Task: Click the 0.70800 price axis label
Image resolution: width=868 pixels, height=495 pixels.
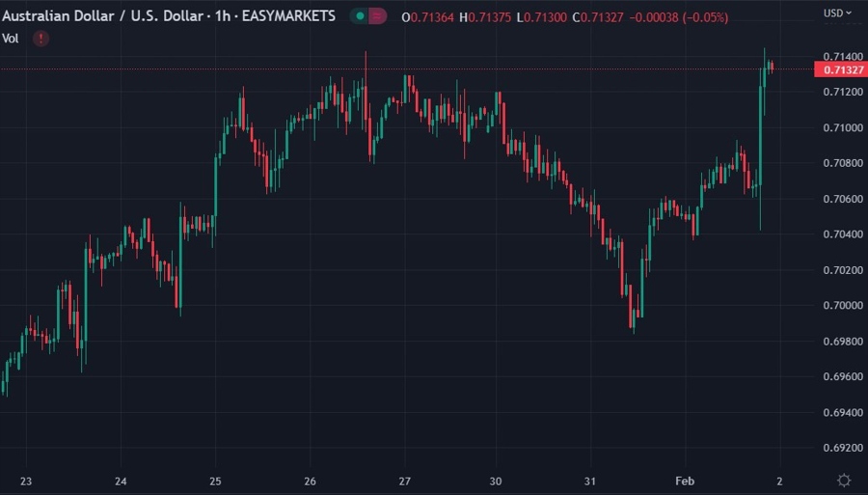Action: tap(843, 163)
